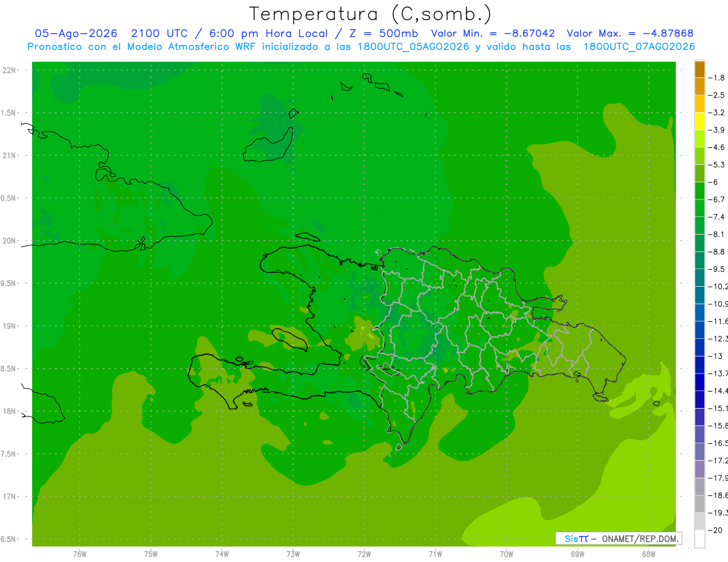Click the "-9.5" colorbar value
The image size is (728, 562).
[x=717, y=269]
